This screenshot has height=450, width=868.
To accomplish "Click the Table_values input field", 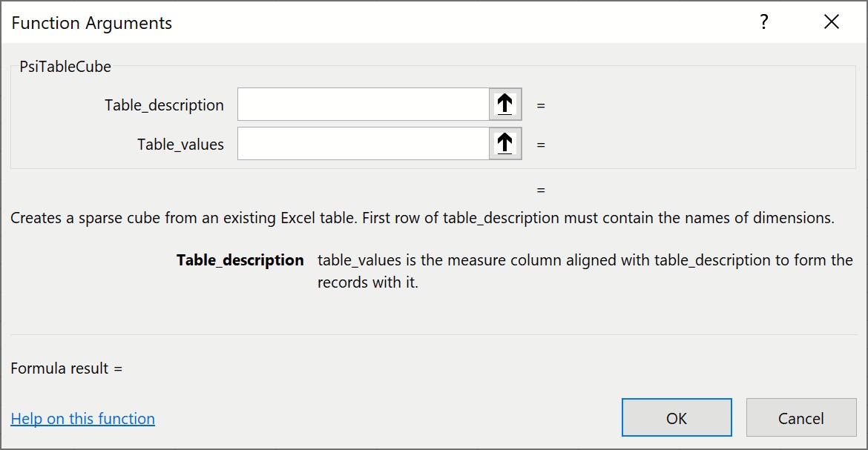I will [x=363, y=144].
